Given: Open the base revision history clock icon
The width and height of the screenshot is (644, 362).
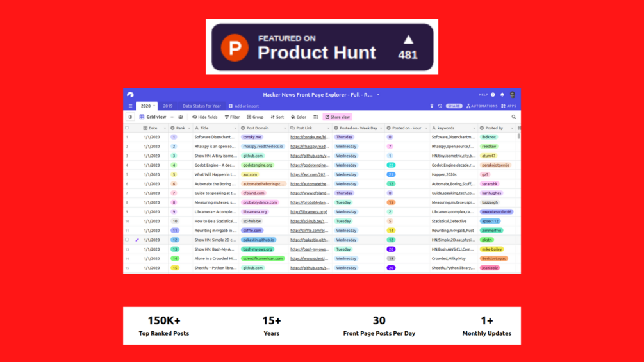Looking at the screenshot, I should 440,106.
